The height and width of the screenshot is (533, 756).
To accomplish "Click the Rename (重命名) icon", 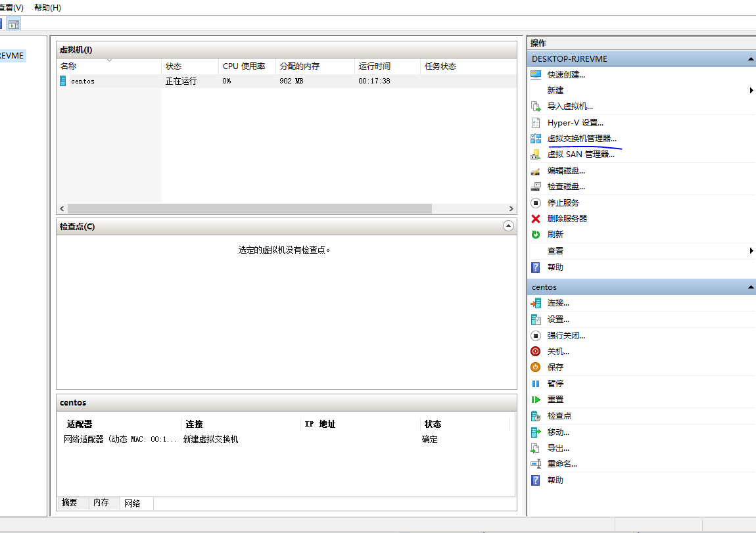I will click(x=536, y=464).
